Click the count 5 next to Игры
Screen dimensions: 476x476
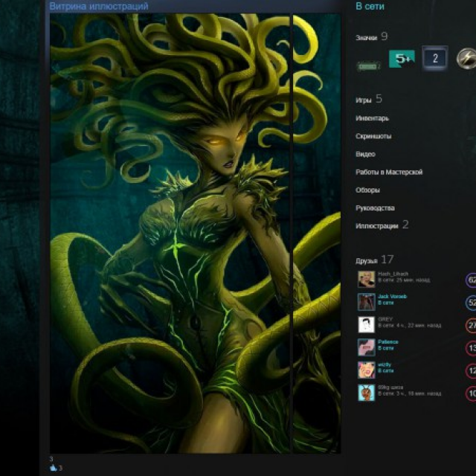pos(379,99)
